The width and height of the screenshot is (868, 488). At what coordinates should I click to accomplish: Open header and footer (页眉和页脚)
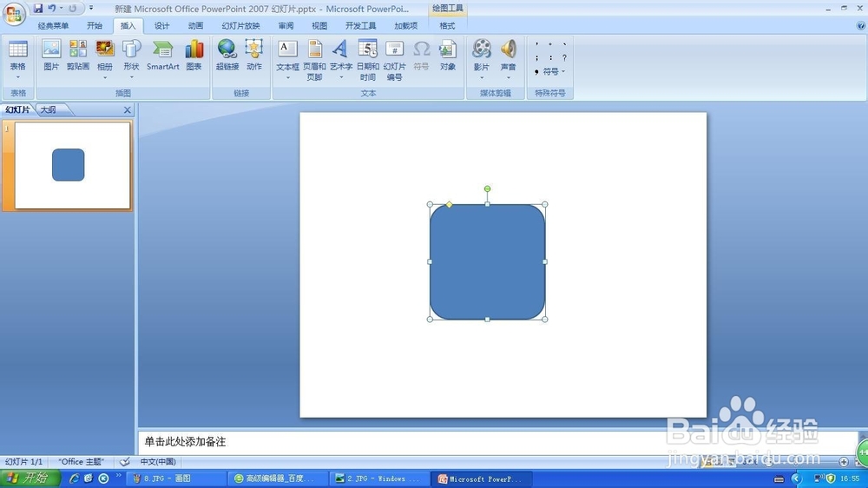(x=314, y=60)
